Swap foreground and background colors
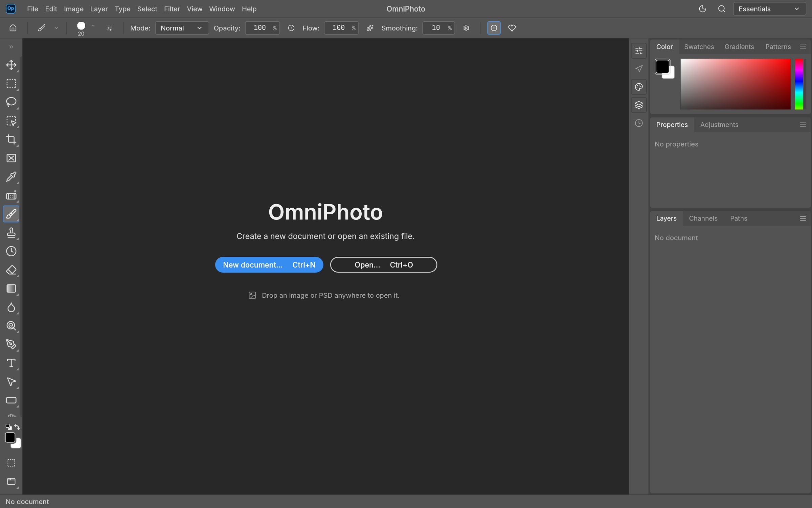The image size is (812, 508). tap(17, 427)
